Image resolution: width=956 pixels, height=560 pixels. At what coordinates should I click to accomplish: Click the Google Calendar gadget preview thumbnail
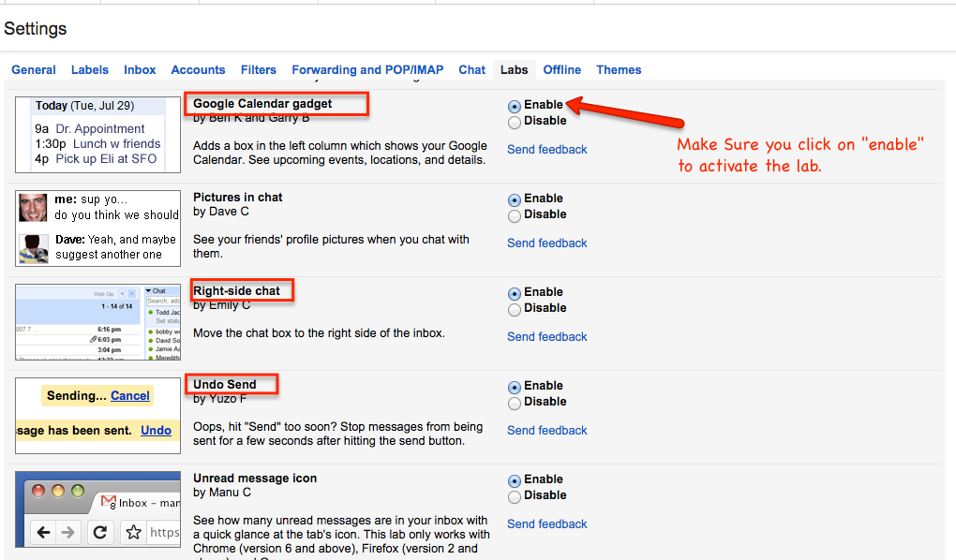click(98, 135)
